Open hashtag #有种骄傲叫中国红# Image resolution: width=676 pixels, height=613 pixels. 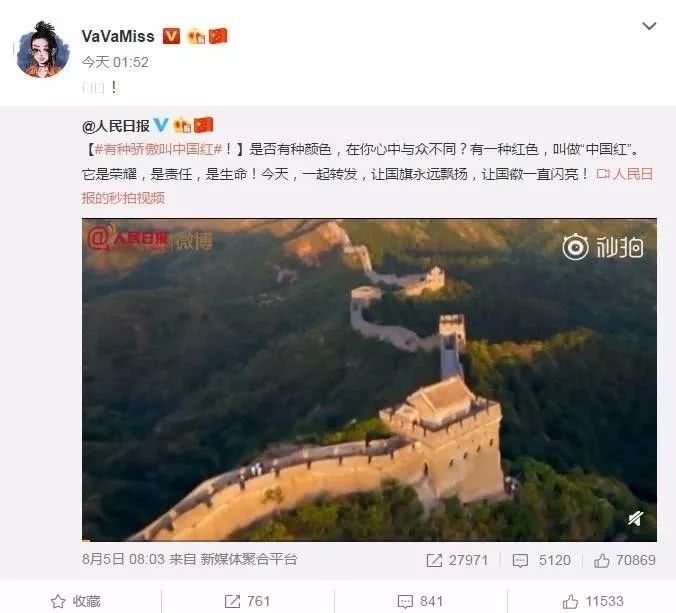(x=158, y=149)
